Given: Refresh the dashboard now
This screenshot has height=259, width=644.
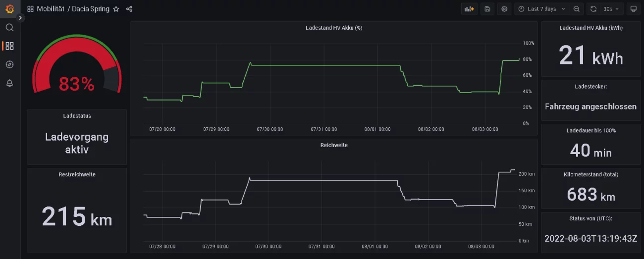Looking at the screenshot, I should click(x=593, y=9).
